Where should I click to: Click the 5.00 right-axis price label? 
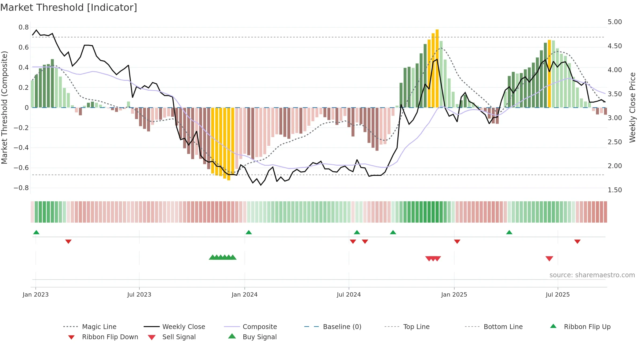pos(615,22)
